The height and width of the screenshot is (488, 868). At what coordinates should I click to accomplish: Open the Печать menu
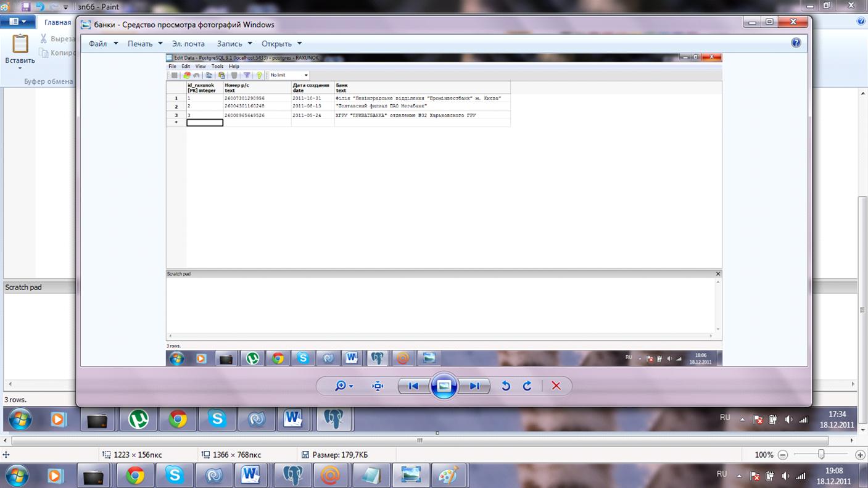(145, 44)
